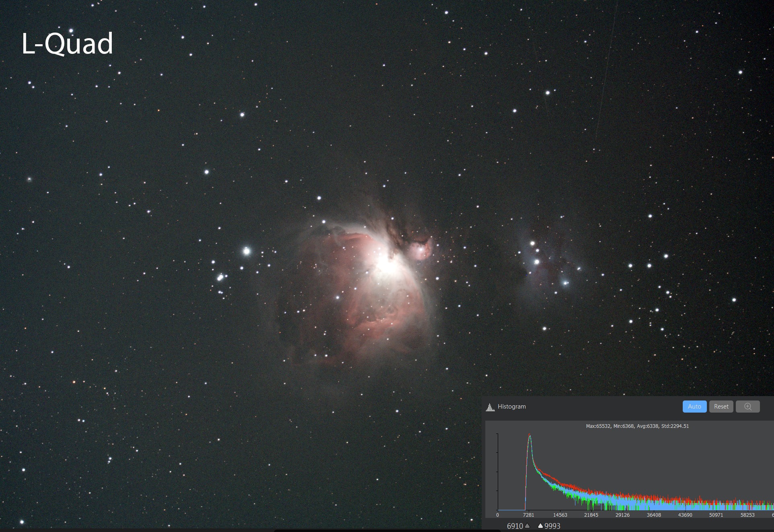Click the 43690 axis label on histogram
Screen dimensions: 774x532
click(685, 515)
